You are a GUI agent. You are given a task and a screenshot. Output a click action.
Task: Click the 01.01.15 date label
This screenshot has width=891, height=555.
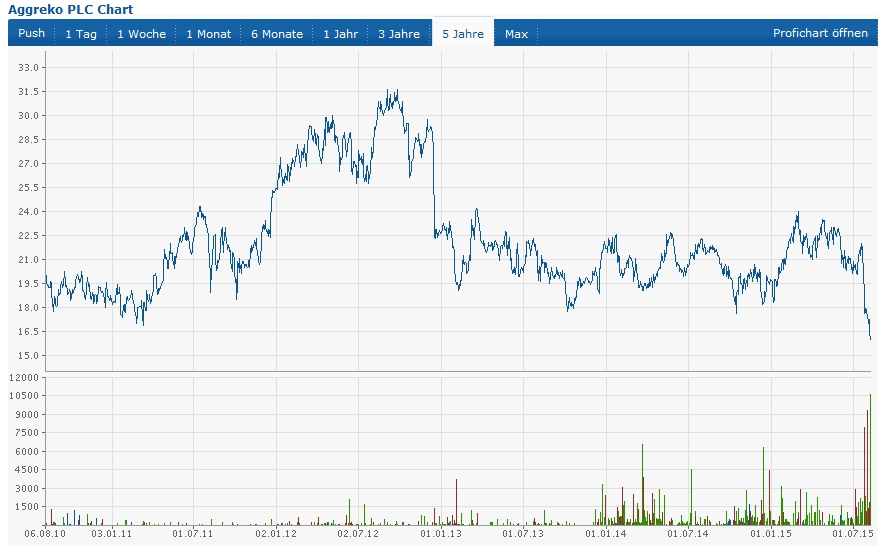tap(771, 534)
